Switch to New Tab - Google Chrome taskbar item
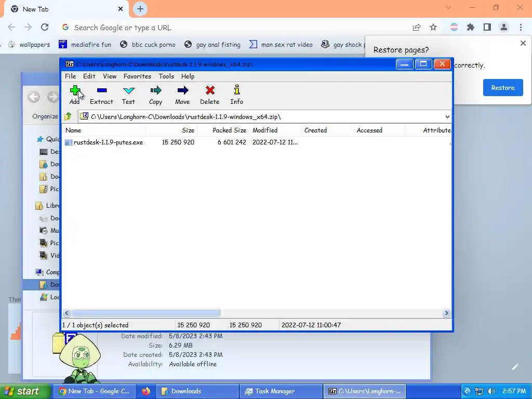The image size is (532, 399). click(x=94, y=391)
